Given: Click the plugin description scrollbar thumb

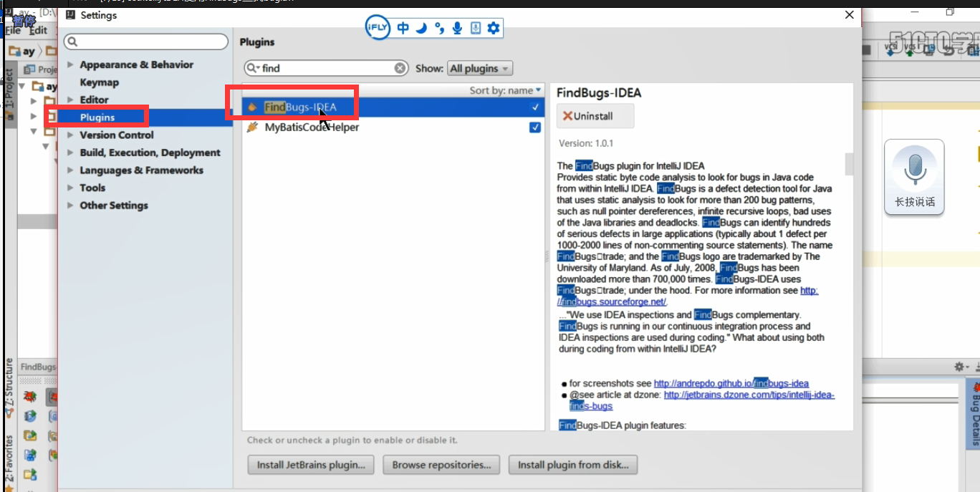Looking at the screenshot, I should 849,164.
